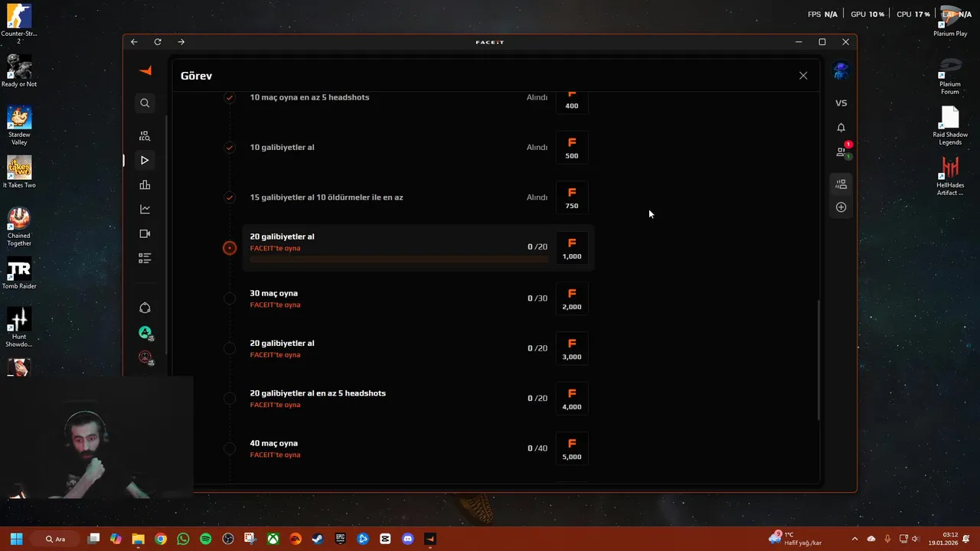Image resolution: width=980 pixels, height=551 pixels.
Task: Open the party panel icon below friends
Action: (x=841, y=184)
